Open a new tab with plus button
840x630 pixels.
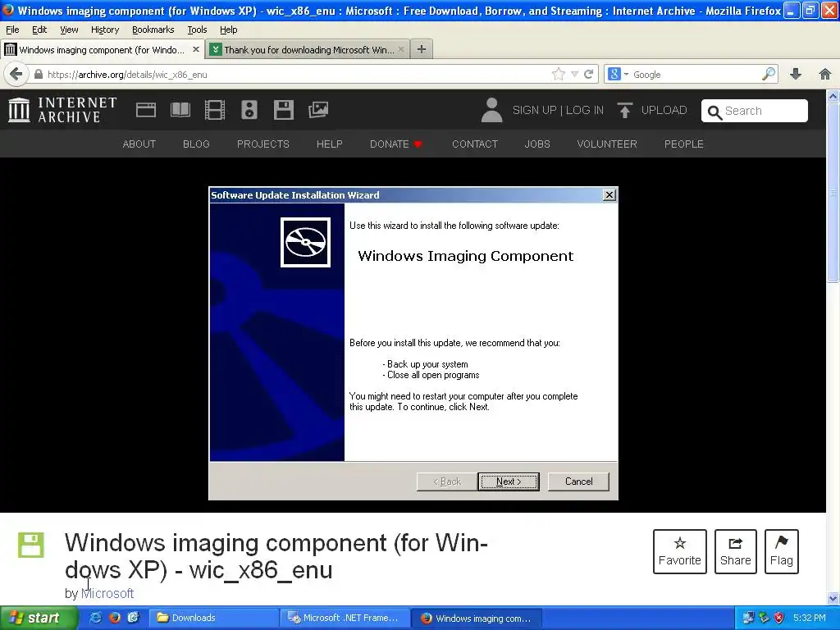click(422, 49)
